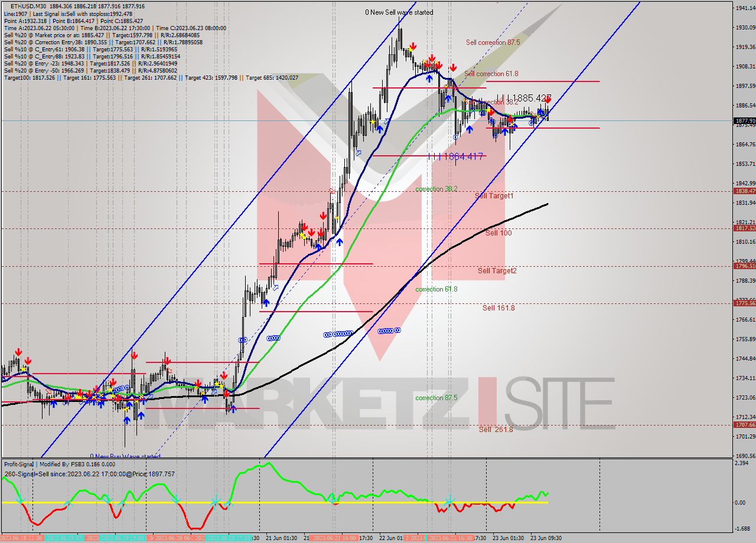This screenshot has height=543, width=756.
Task: Click the -1.688 indicator scale value
Action: pos(742,529)
